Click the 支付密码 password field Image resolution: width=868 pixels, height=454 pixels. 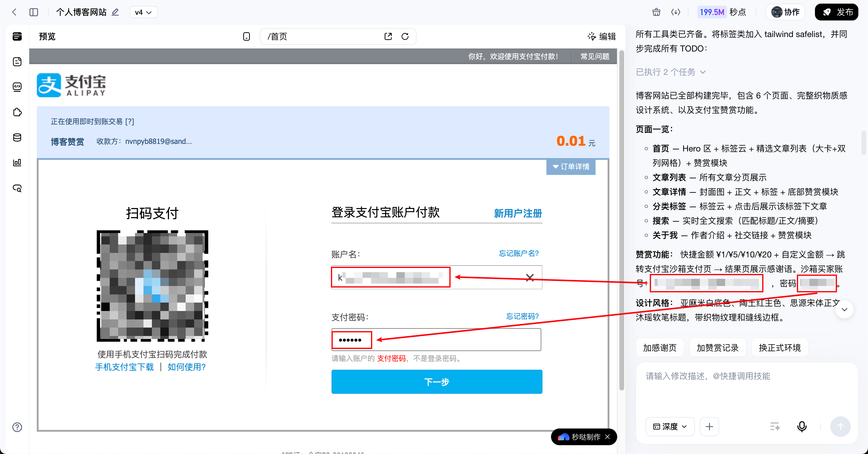tap(436, 340)
